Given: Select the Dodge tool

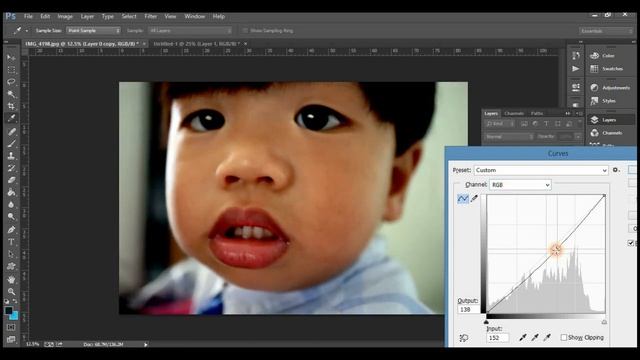Looking at the screenshot, I should (11, 217).
